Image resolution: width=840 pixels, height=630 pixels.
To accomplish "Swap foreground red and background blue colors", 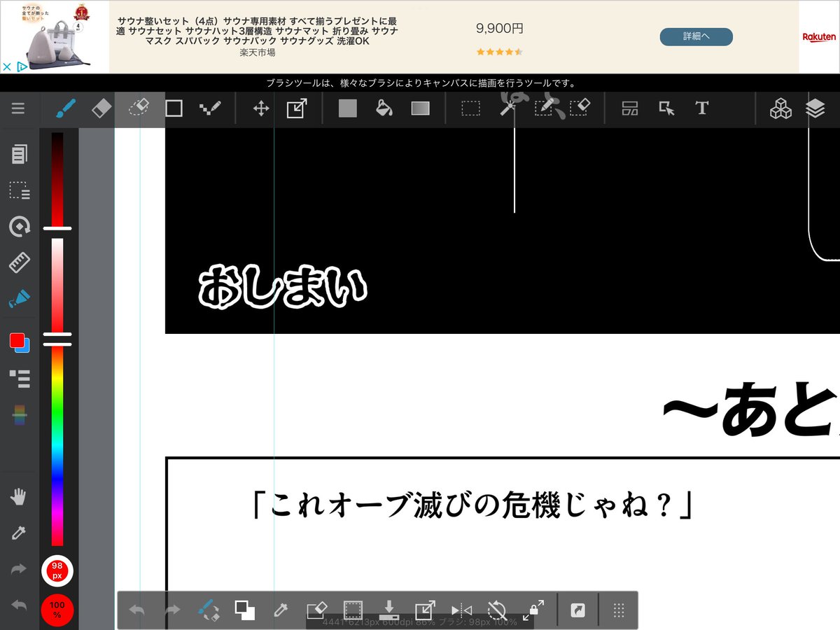I will click(20, 342).
